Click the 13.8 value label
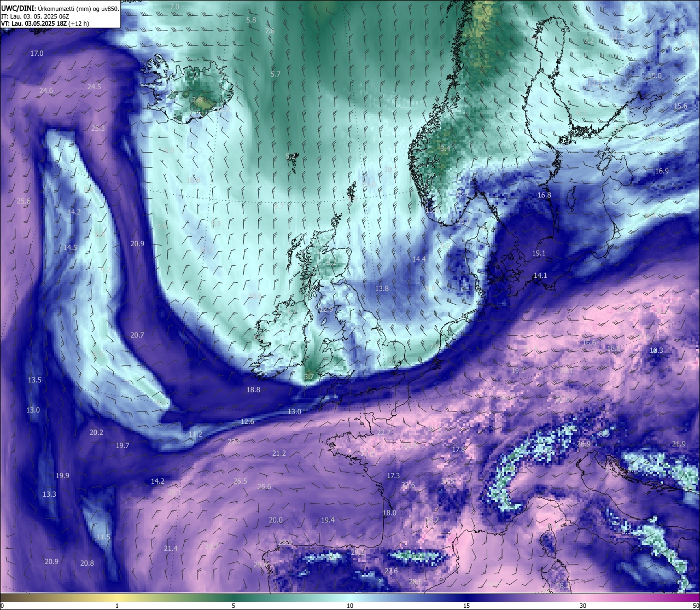This screenshot has width=700, height=610. pos(382,288)
